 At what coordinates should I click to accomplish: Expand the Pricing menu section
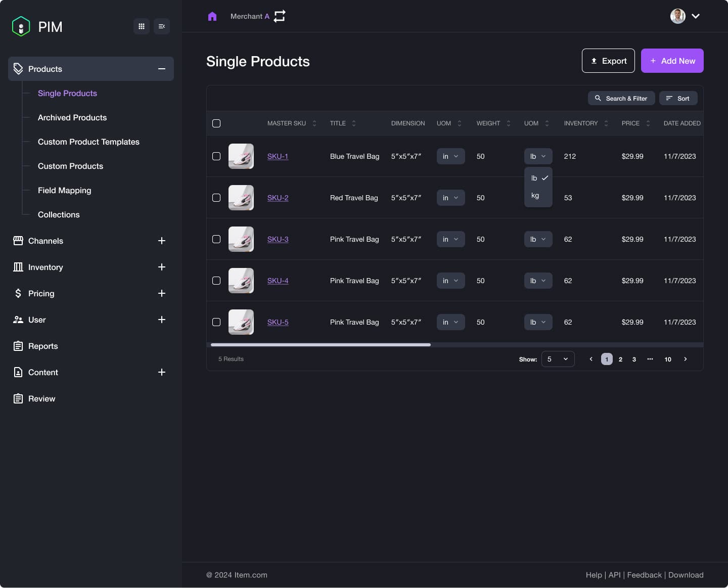162,293
